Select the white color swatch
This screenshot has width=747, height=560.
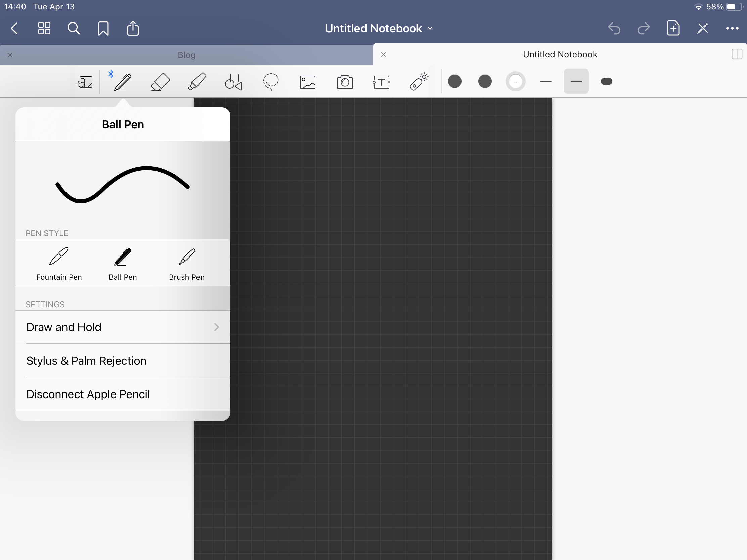[x=515, y=81]
